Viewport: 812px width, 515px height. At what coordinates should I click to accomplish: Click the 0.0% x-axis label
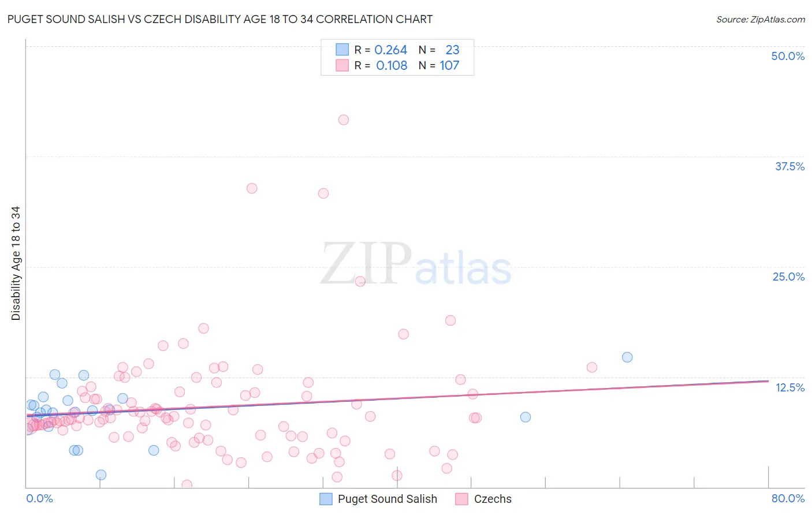tap(40, 498)
